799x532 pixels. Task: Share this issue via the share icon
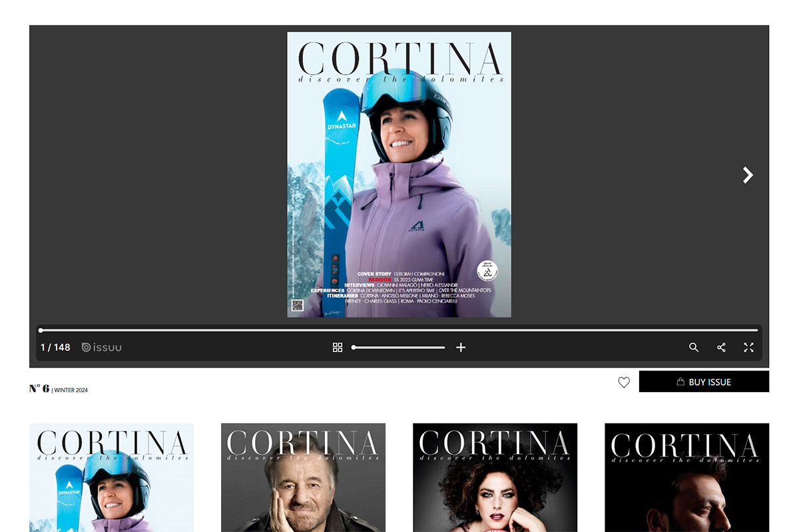721,348
